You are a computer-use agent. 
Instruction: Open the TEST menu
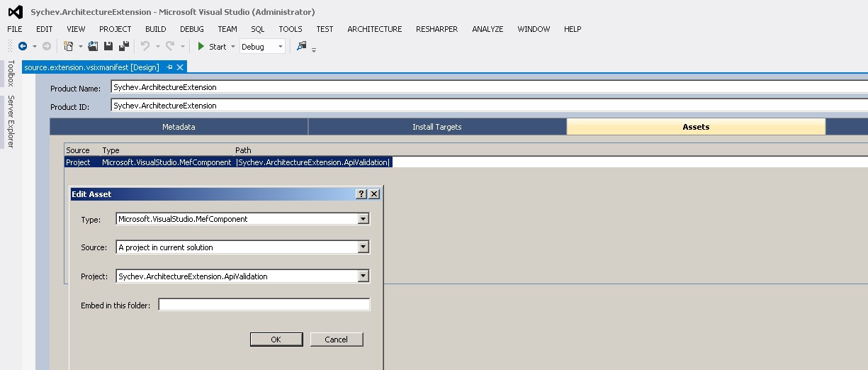325,29
